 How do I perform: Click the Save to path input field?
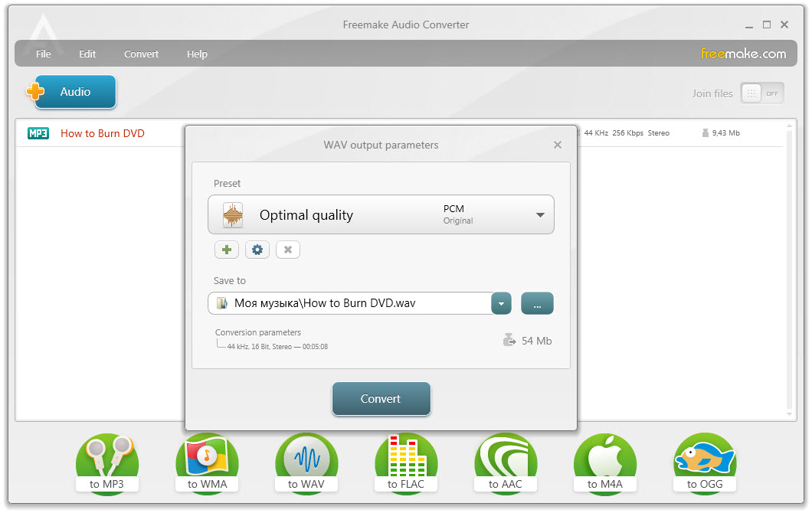[x=349, y=303]
